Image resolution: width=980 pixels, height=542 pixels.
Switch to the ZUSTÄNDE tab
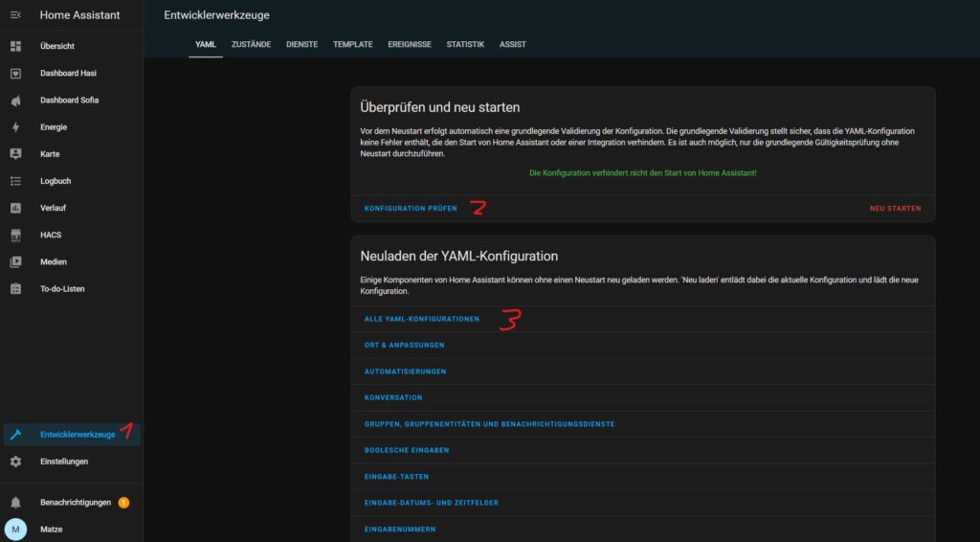(x=252, y=44)
